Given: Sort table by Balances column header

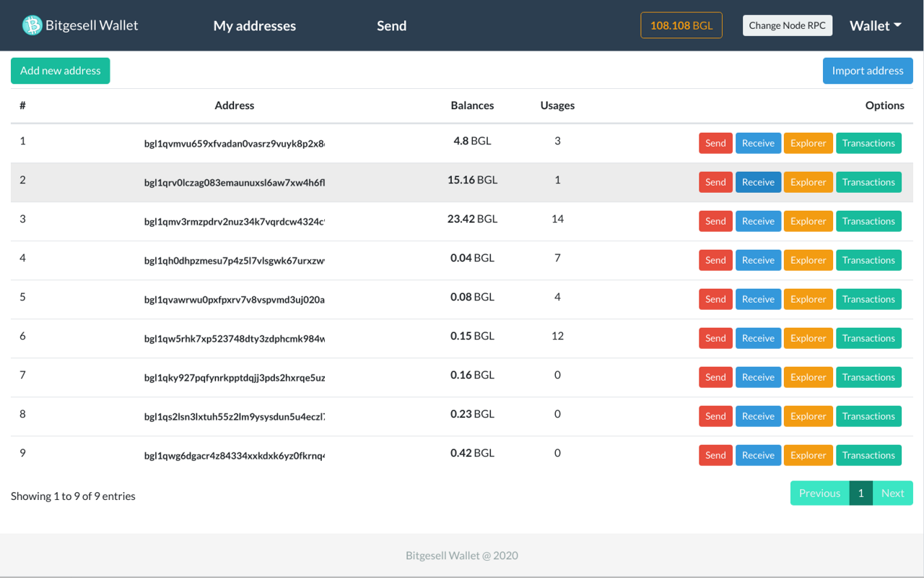Looking at the screenshot, I should click(473, 105).
